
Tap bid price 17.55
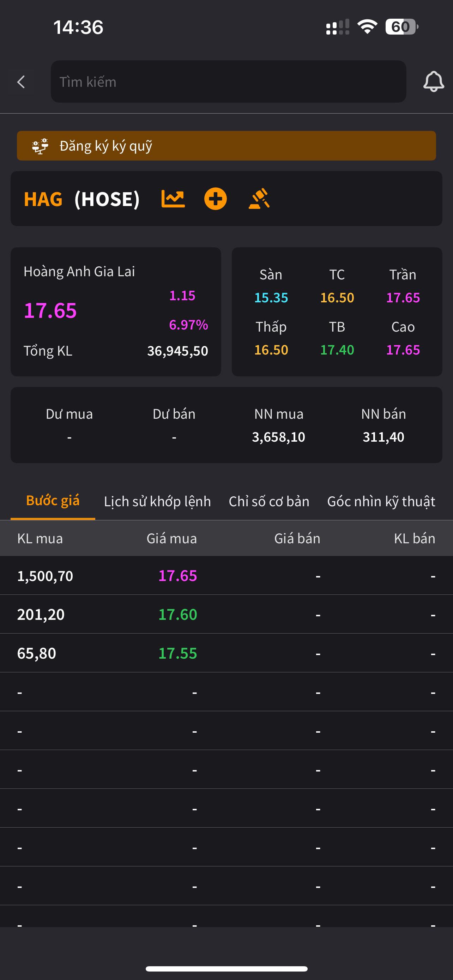click(177, 653)
